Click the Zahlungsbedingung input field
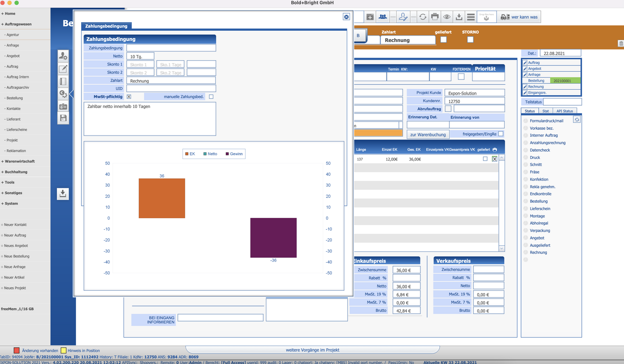 171,48
